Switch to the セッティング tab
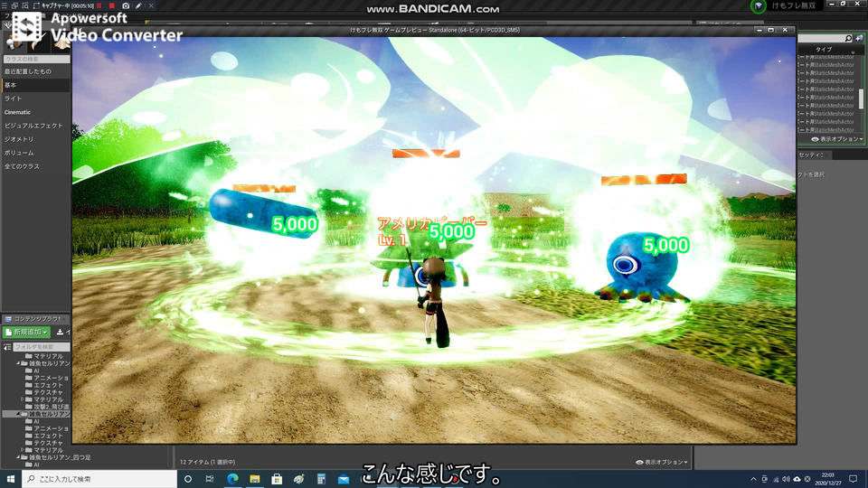868x488 pixels. coord(813,155)
